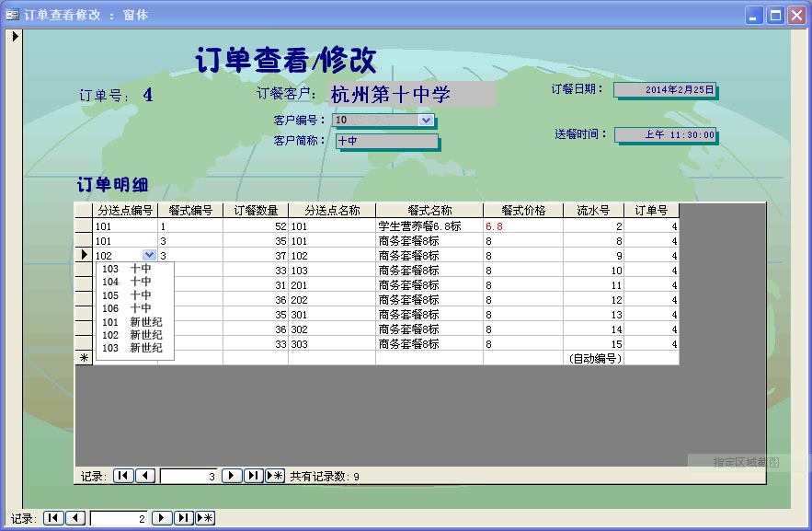Select '104 十中' from dropdown list
The height and width of the screenshot is (531, 812).
pyautogui.click(x=126, y=283)
